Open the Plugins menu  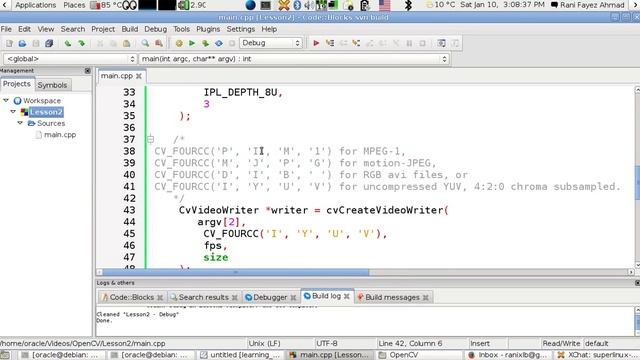208,29
